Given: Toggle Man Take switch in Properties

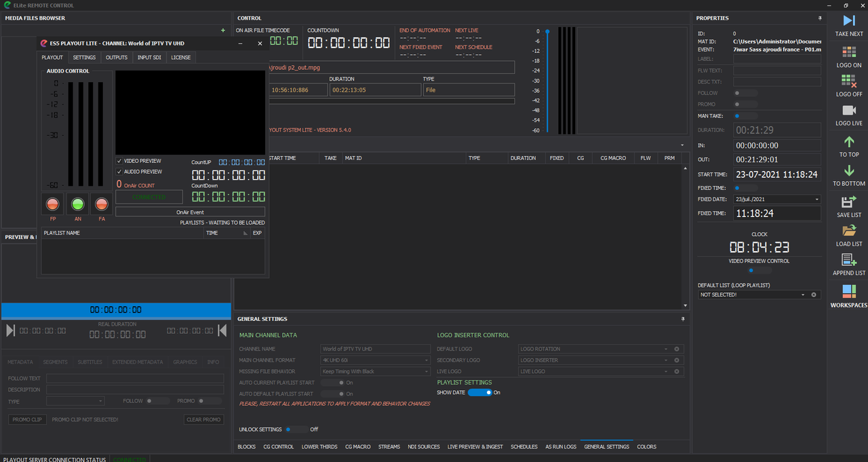Looking at the screenshot, I should point(746,116).
